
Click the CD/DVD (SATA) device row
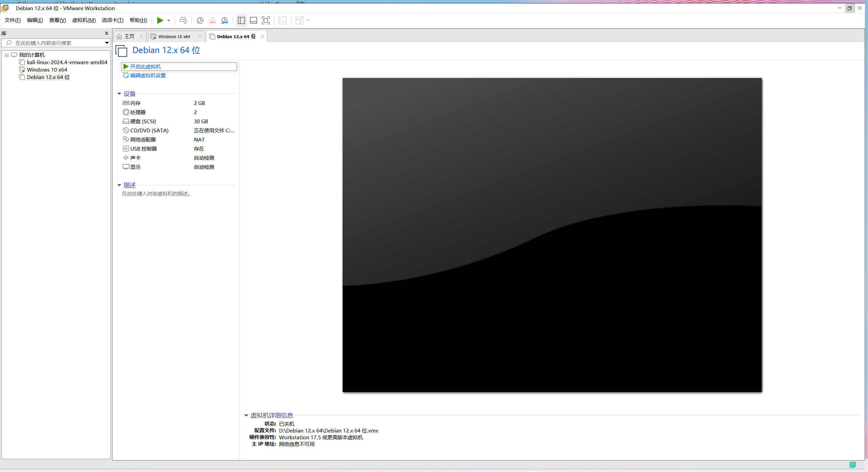[179, 130]
